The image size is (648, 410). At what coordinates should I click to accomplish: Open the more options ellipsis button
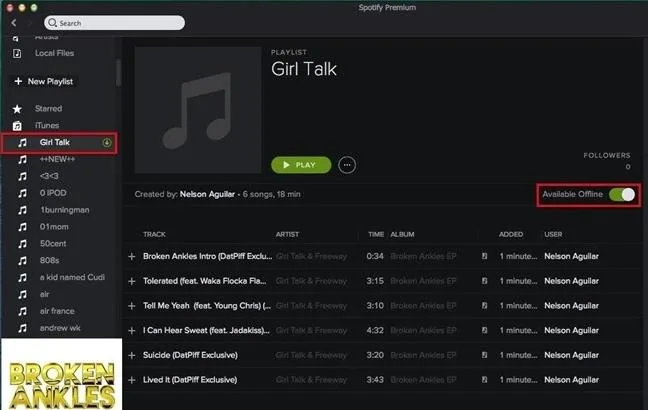coord(347,165)
